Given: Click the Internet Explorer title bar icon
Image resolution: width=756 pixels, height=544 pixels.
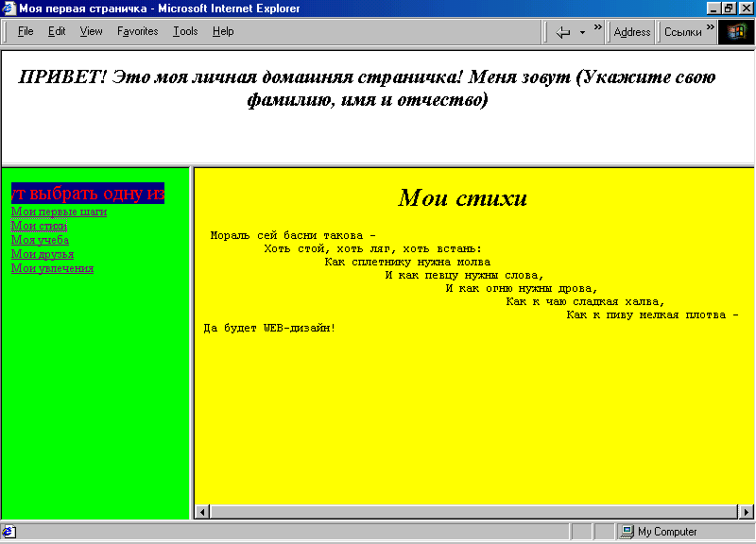Looking at the screenshot, I should click(9, 8).
